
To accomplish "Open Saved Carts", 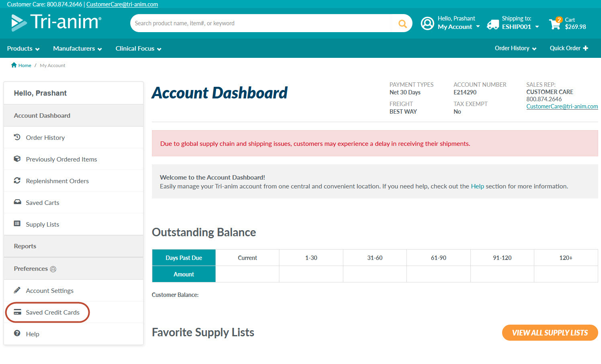I will 74,202.
